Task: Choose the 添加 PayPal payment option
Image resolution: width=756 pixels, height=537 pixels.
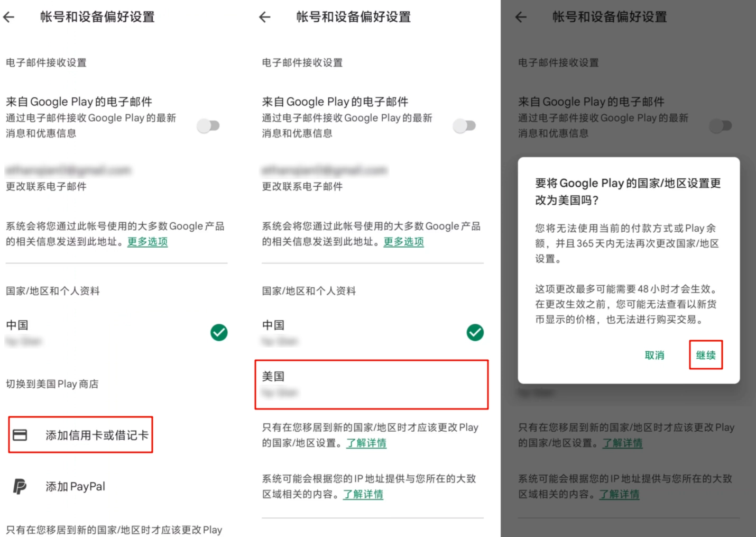Action: pos(75,486)
